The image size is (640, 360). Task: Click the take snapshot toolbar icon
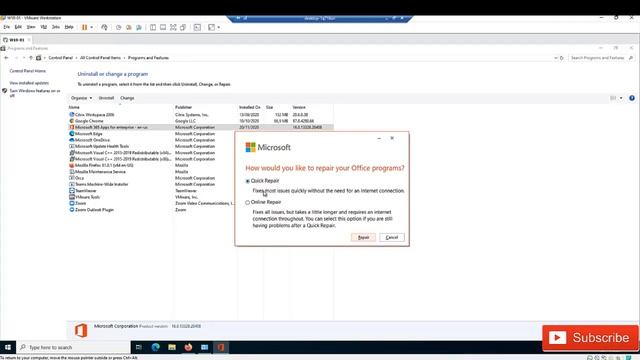(x=118, y=27)
